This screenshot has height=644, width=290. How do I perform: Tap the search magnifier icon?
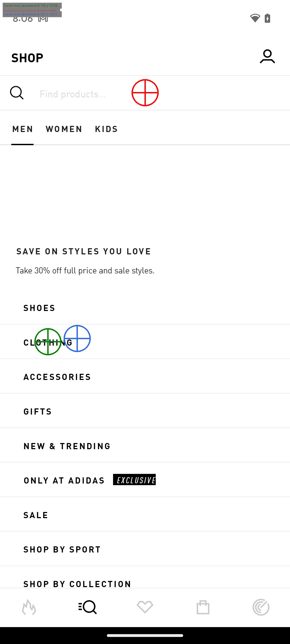[17, 93]
